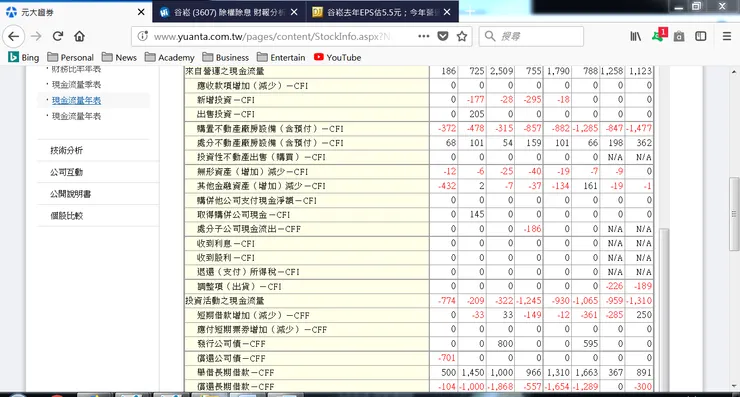Select the 調整項（出貨）-CFI row label
Viewport: 740px width, 397px height.
coord(239,286)
